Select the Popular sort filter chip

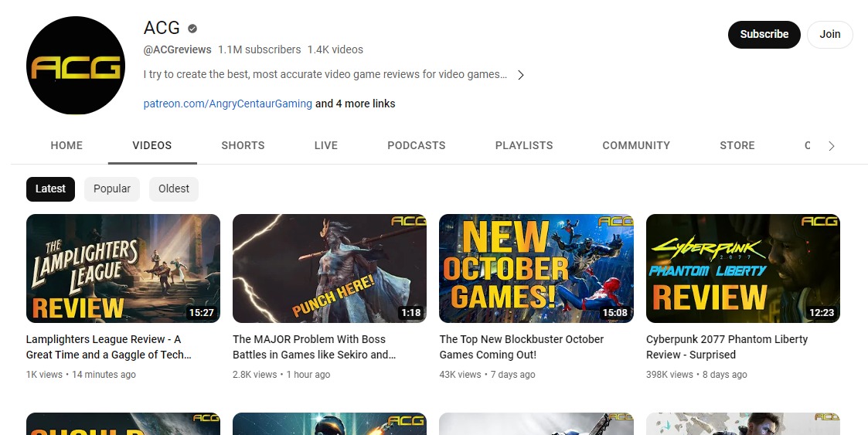112,189
